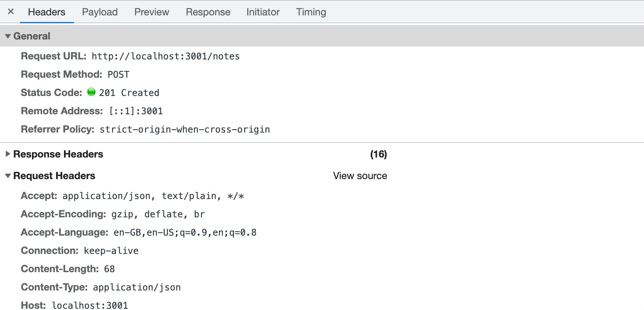Viewport: 644px width, 310px height.
Task: Select the Connection value keep-alive
Action: (x=111, y=251)
